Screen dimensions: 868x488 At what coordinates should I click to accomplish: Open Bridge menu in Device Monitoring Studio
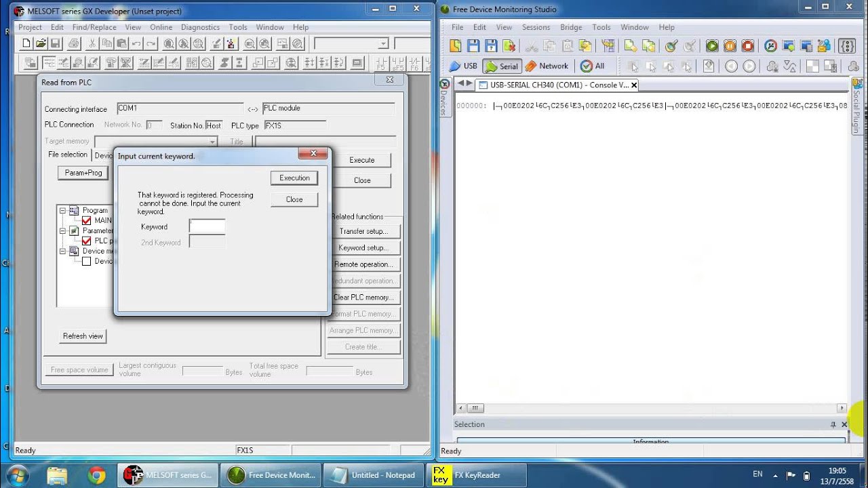(571, 27)
